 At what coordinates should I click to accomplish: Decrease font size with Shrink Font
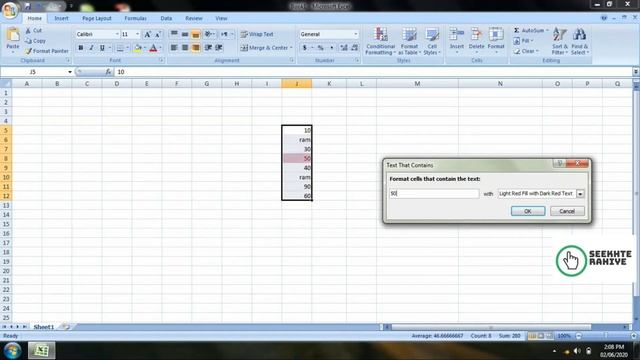pos(158,34)
